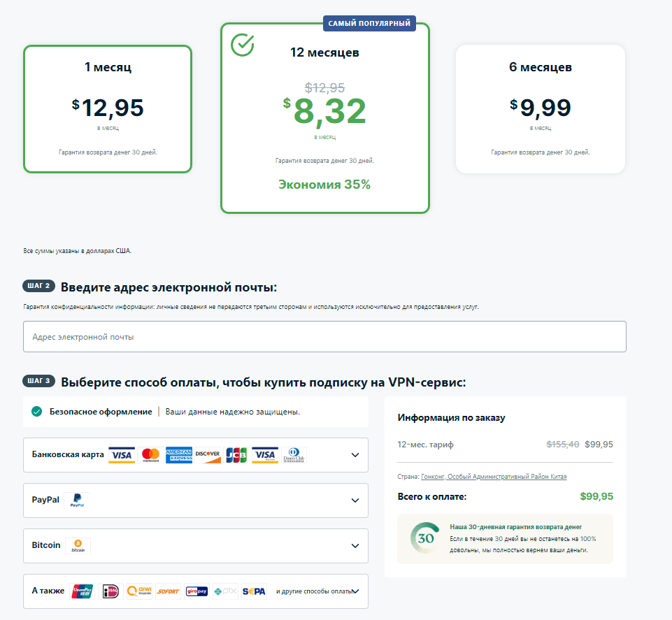Click the SEPA payment logo
The height and width of the screenshot is (620, 672).
tap(254, 591)
